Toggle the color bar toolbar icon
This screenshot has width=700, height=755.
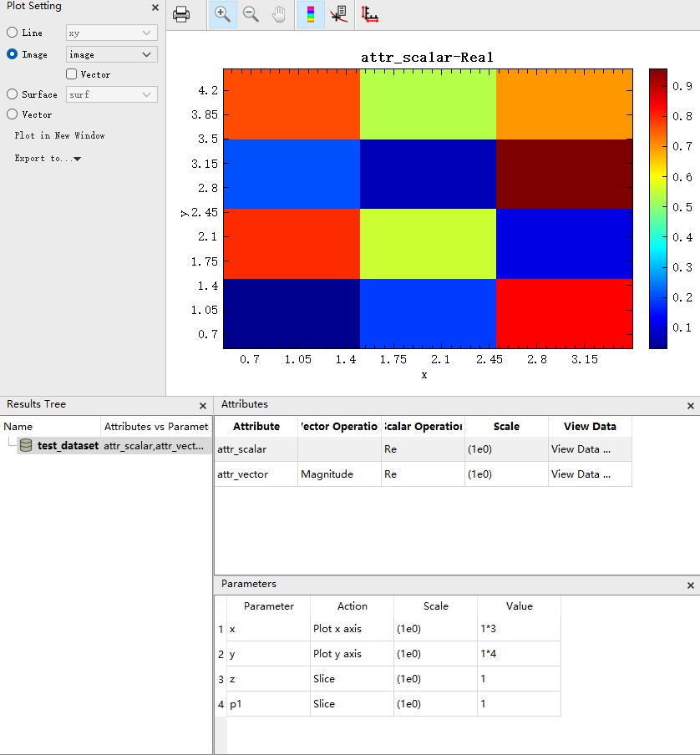coord(311,14)
